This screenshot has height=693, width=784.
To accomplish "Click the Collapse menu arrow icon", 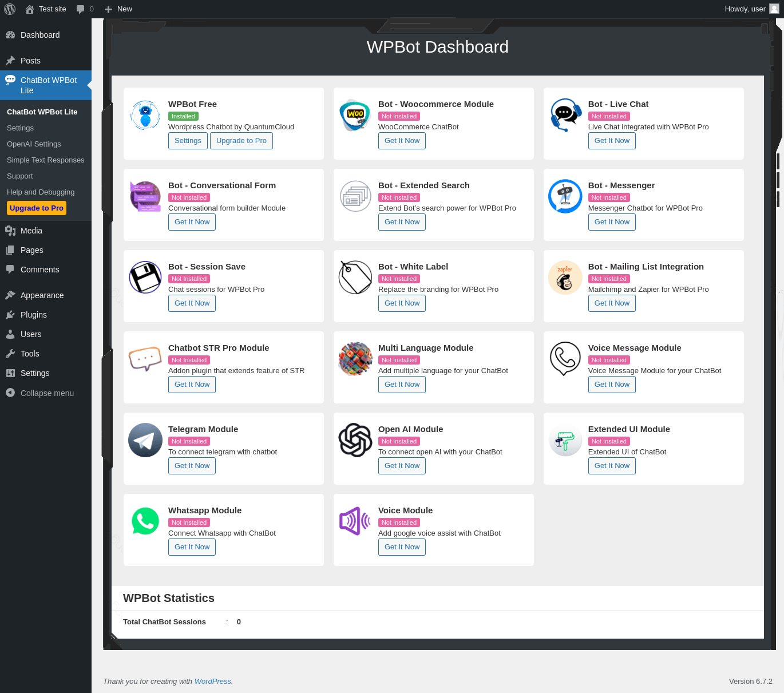I will tap(10, 393).
